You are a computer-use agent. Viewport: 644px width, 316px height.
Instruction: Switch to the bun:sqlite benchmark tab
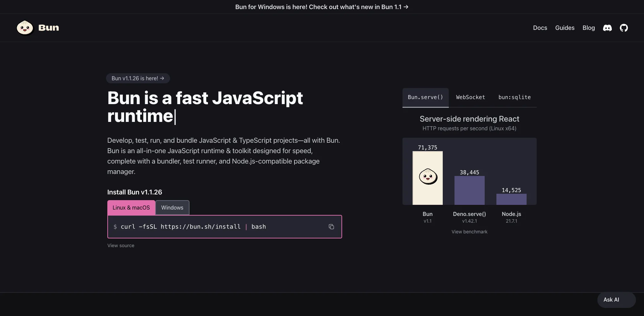point(515,97)
